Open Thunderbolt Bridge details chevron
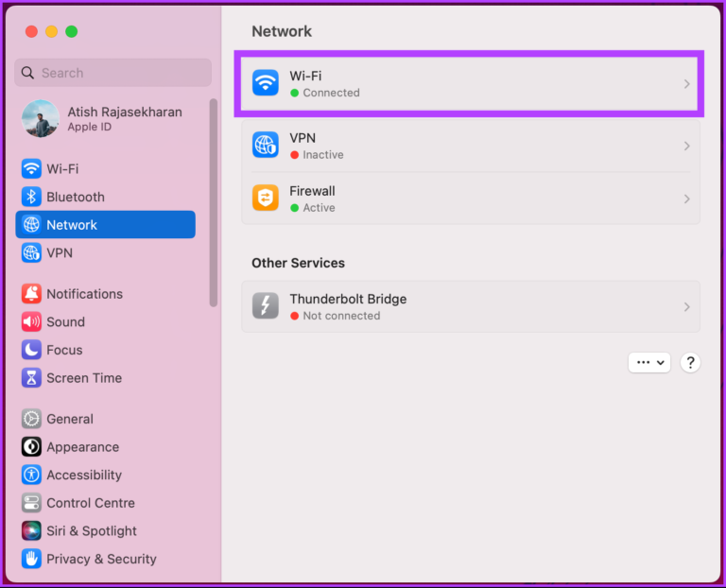The height and width of the screenshot is (588, 726). [686, 306]
